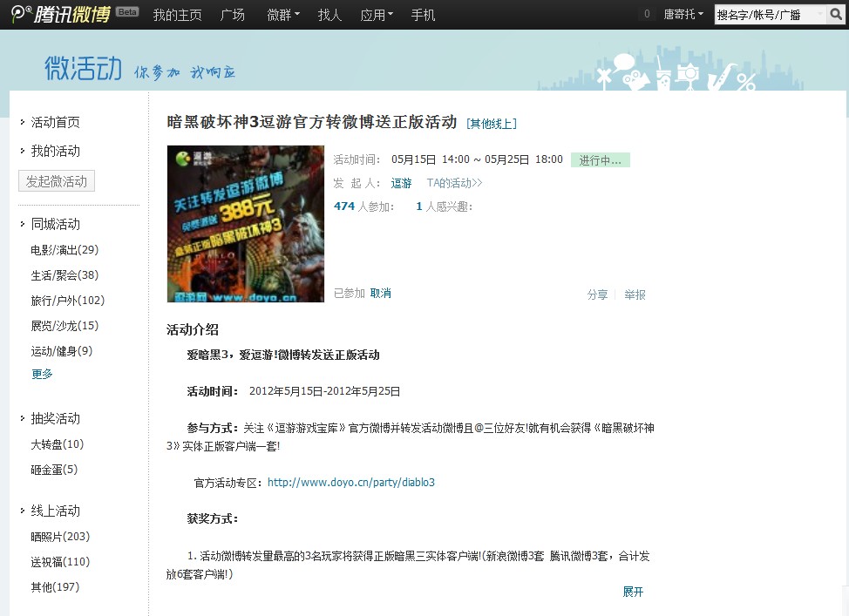This screenshot has width=849, height=616.
Task: Select the 大转盘(10) category
Action: coord(58,444)
